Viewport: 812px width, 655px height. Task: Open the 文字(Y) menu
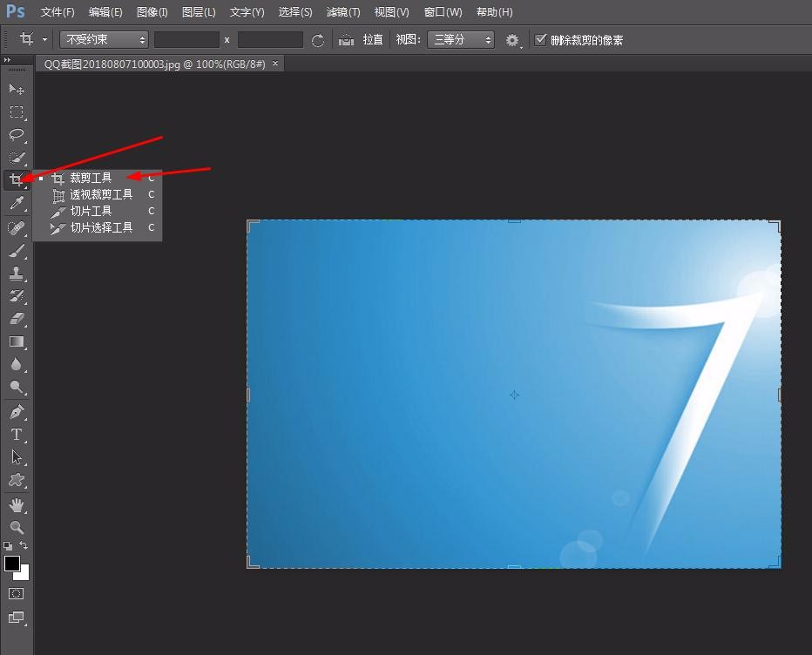pyautogui.click(x=247, y=12)
